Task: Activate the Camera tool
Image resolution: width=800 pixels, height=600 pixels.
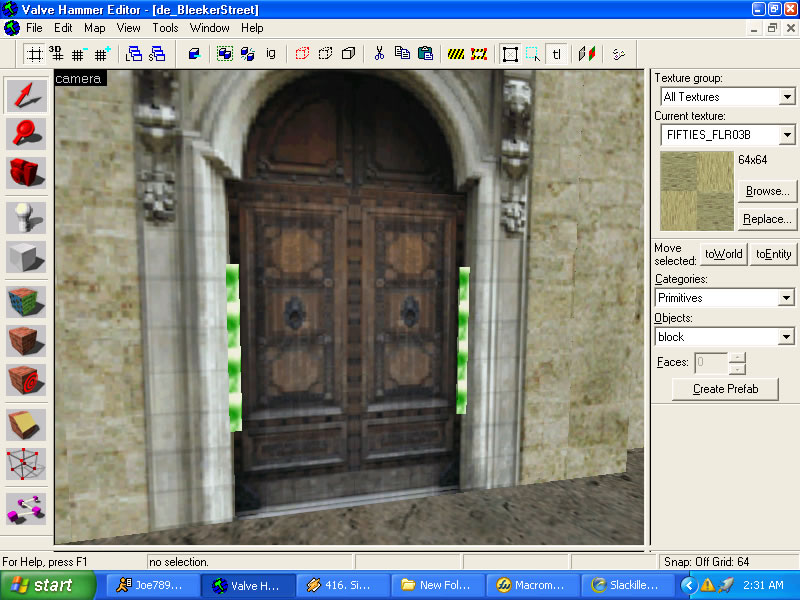Action: click(26, 173)
